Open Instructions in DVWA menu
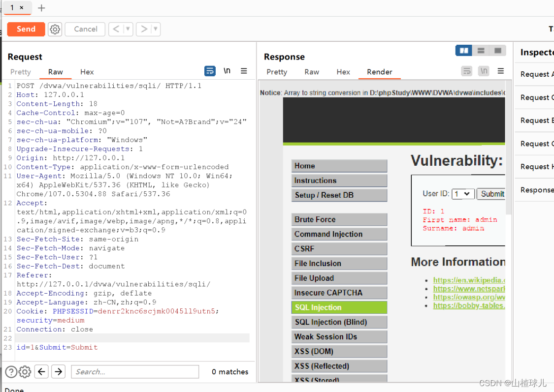 (x=339, y=181)
